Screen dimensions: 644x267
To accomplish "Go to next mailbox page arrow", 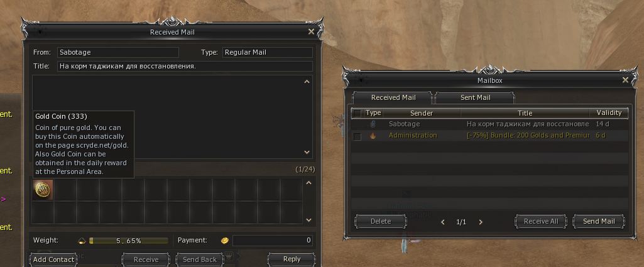I will tap(481, 222).
